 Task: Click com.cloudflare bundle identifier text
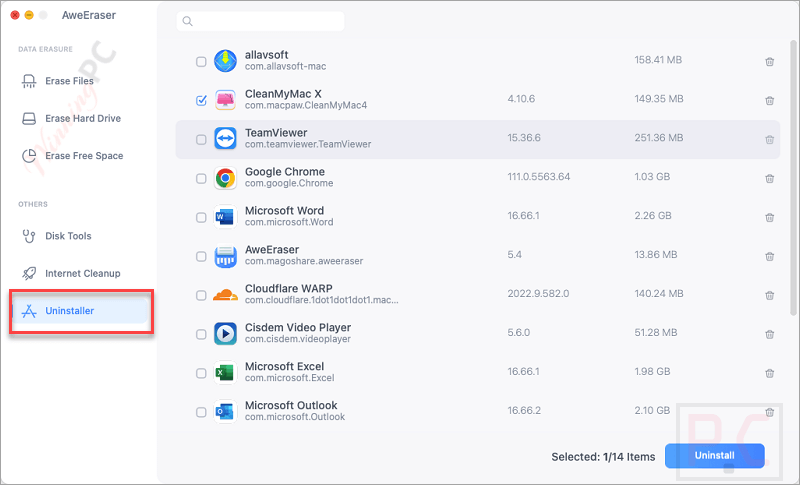point(321,300)
